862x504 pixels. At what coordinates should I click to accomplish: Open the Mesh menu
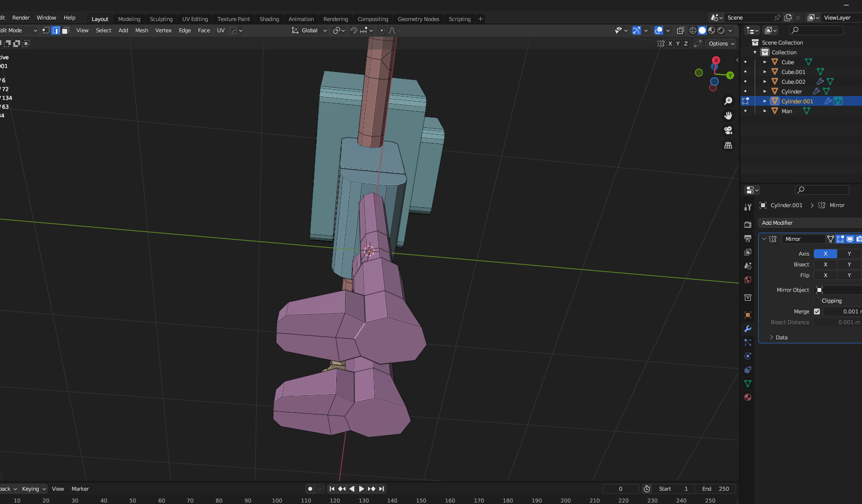tap(142, 30)
